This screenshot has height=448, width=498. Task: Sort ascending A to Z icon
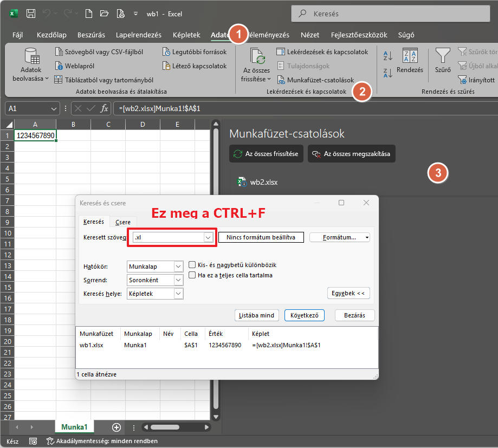tap(388, 56)
